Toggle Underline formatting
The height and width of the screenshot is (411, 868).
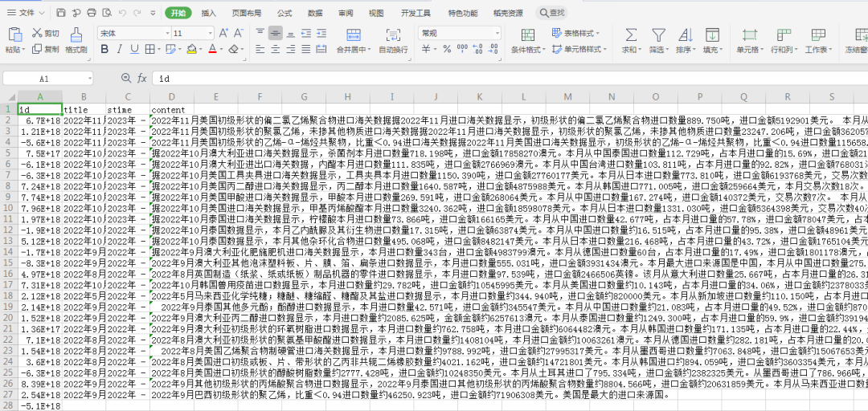[x=134, y=49]
